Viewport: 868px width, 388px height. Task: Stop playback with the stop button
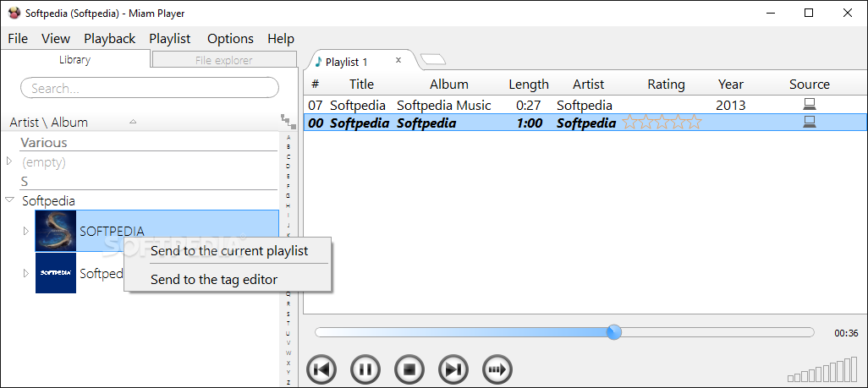409,369
